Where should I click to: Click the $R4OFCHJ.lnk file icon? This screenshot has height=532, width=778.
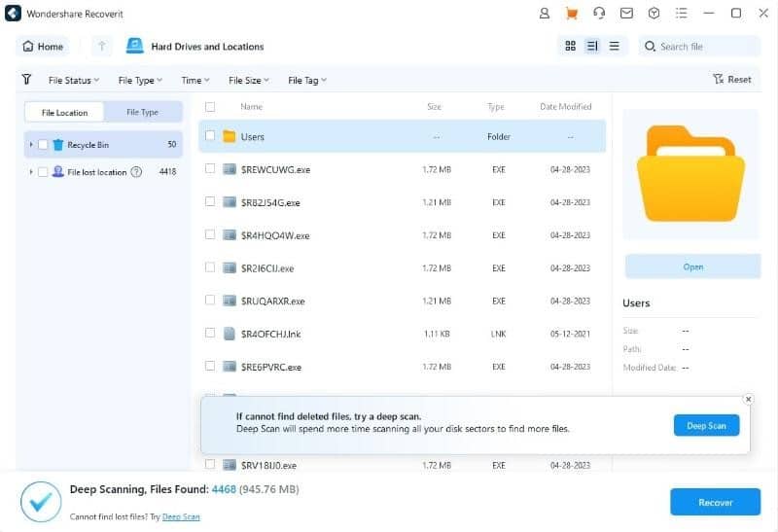pos(229,334)
